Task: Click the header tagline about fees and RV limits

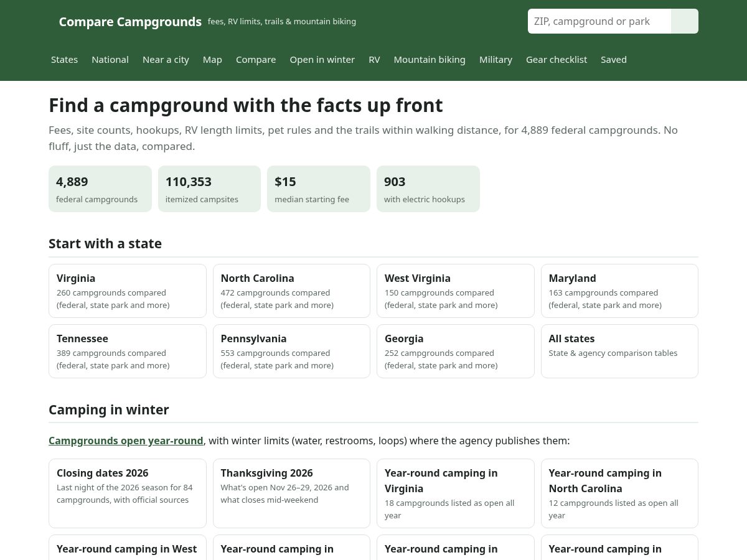Action: (282, 22)
